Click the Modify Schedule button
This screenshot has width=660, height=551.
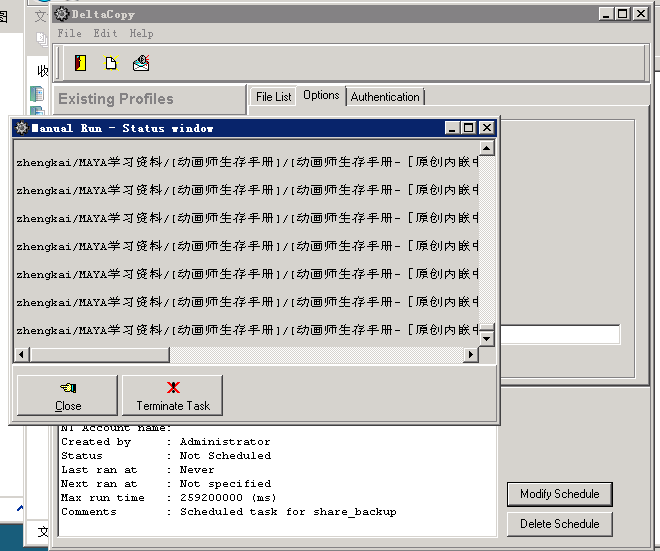[x=559, y=494]
